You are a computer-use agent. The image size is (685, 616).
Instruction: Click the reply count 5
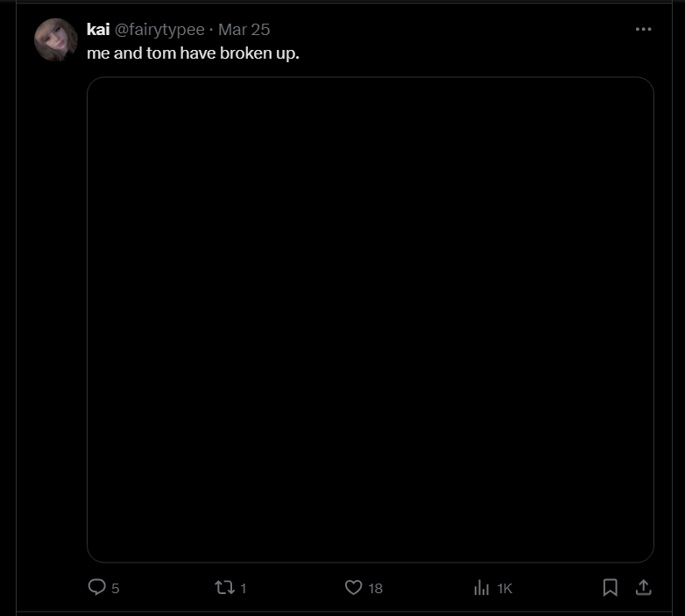pyautogui.click(x=116, y=589)
